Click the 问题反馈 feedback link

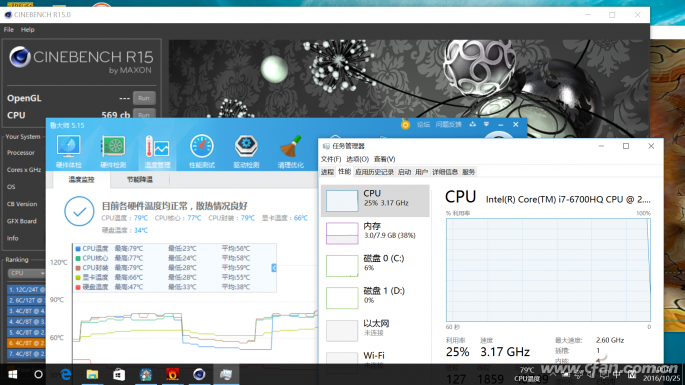(x=448, y=125)
